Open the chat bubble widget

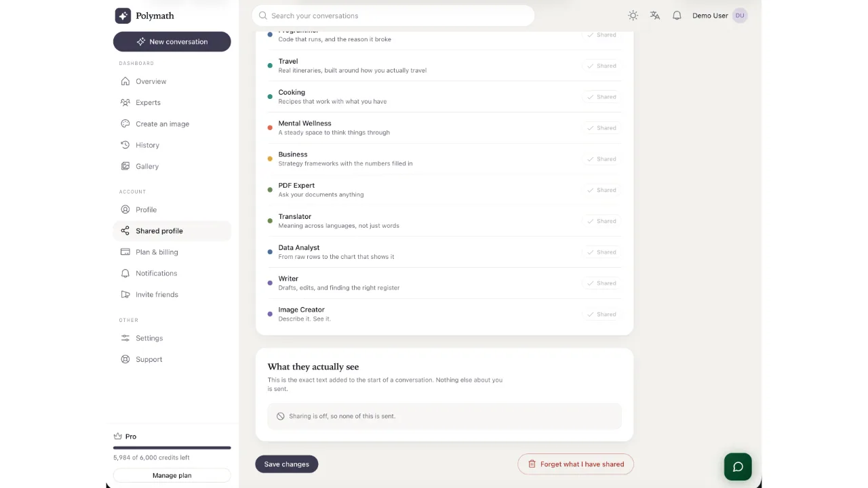pyautogui.click(x=738, y=467)
